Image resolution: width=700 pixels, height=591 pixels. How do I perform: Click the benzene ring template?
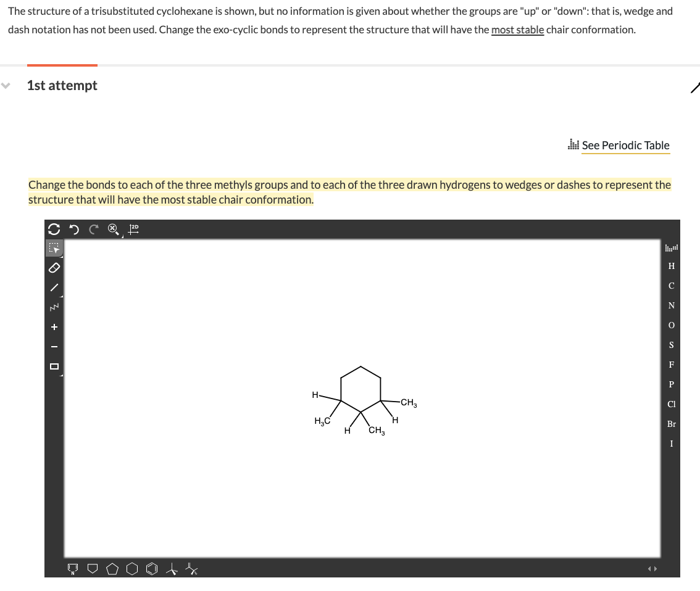[x=151, y=568]
